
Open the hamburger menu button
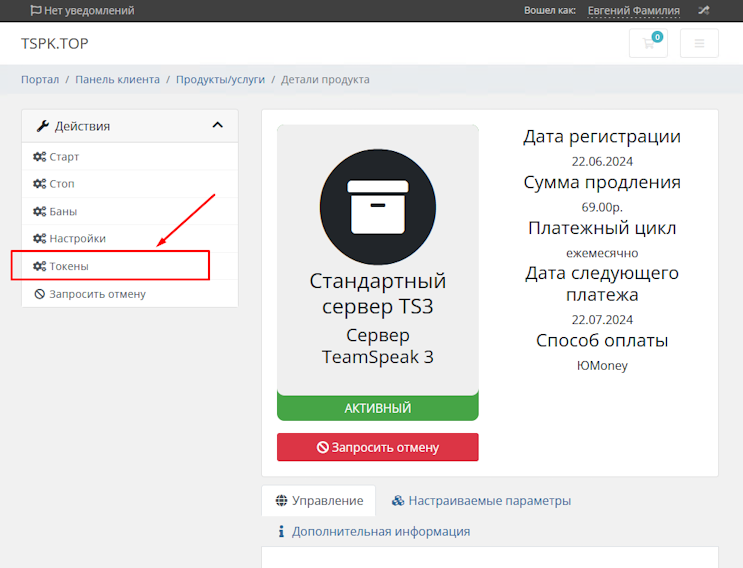pyautogui.click(x=699, y=44)
